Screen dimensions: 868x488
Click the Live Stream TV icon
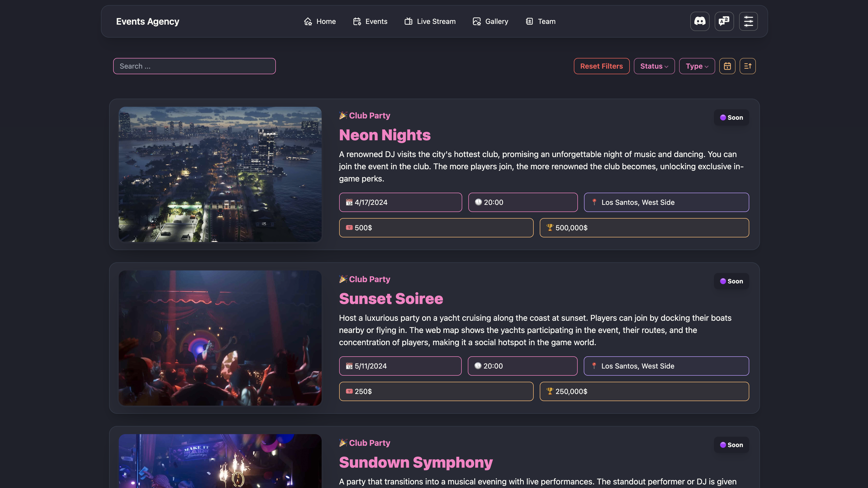408,22
